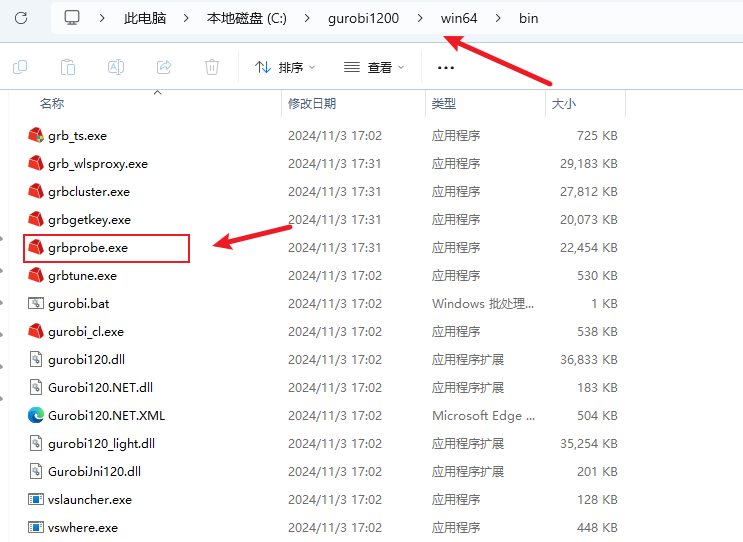Image resolution: width=743 pixels, height=542 pixels.
Task: Click the type cell Windows 批处理...
Action: click(483, 304)
